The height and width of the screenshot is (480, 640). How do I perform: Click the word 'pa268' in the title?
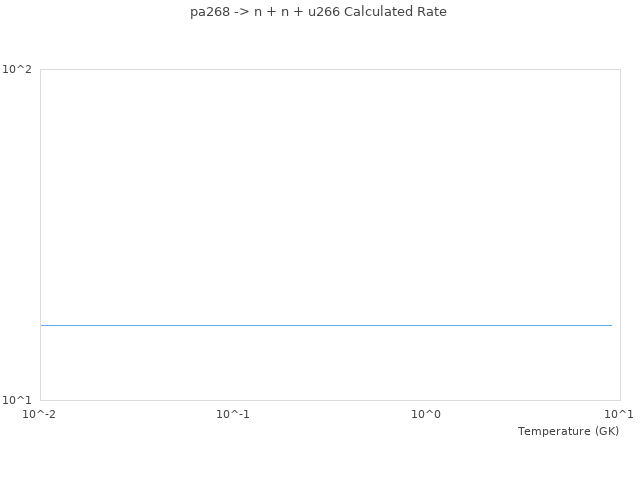[209, 12]
